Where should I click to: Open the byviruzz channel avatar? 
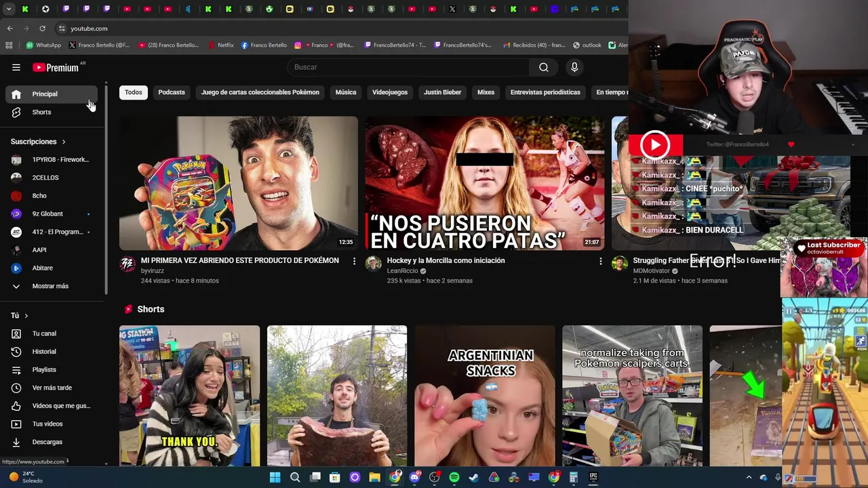[127, 264]
